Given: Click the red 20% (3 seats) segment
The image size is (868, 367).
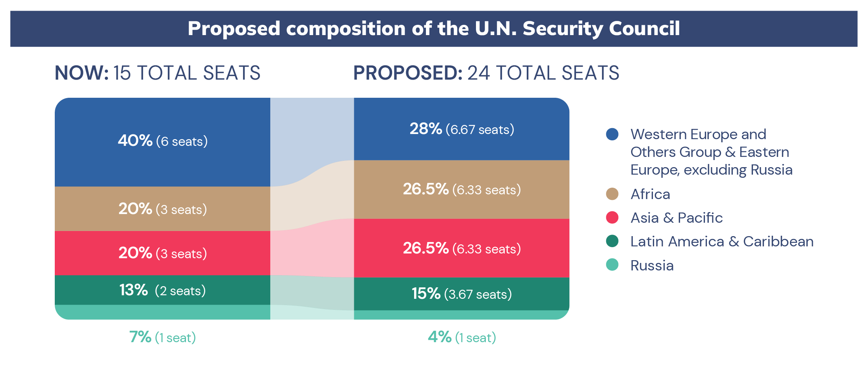Looking at the screenshot, I should (162, 253).
